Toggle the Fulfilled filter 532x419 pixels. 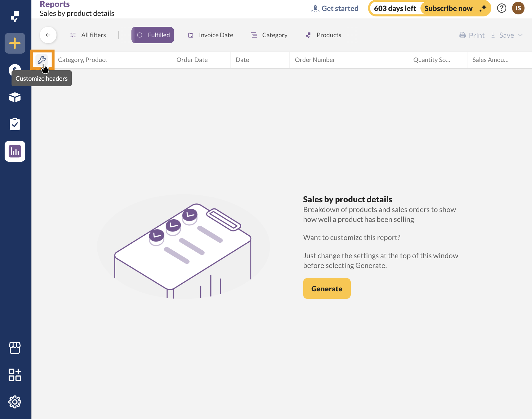click(x=153, y=35)
